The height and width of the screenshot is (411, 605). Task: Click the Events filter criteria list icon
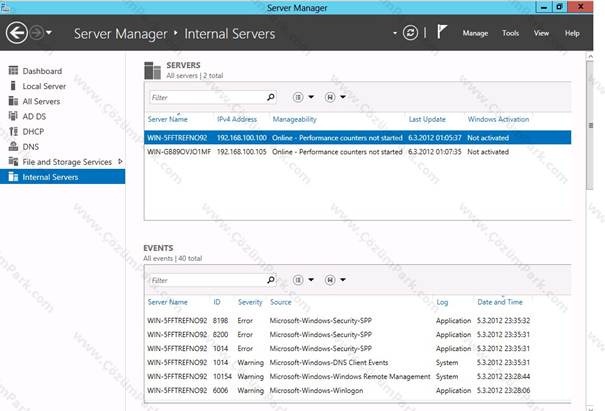pyautogui.click(x=298, y=280)
